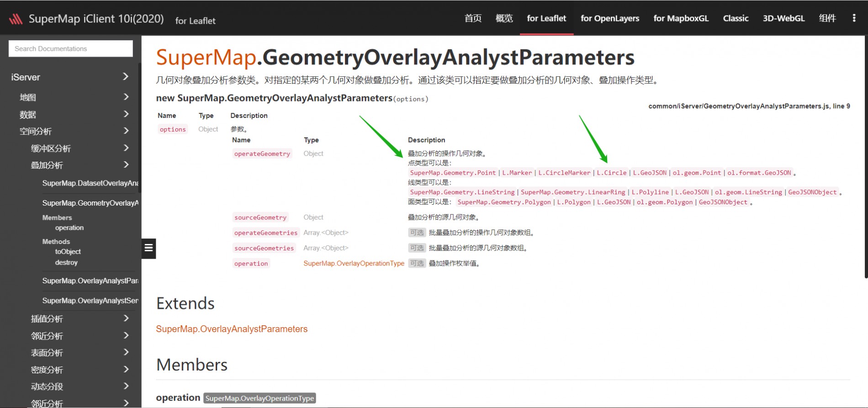
Task: Click the L.Marker type code
Action: tap(517, 173)
